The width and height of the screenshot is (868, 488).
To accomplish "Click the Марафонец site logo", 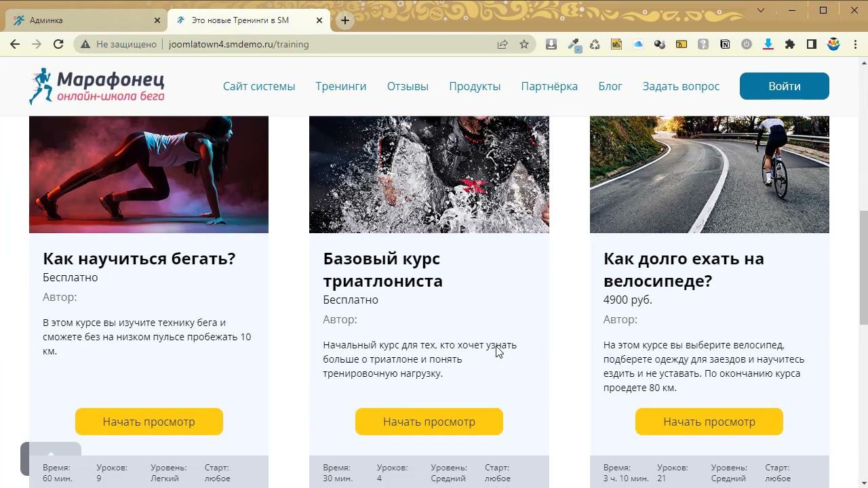I will (x=97, y=86).
